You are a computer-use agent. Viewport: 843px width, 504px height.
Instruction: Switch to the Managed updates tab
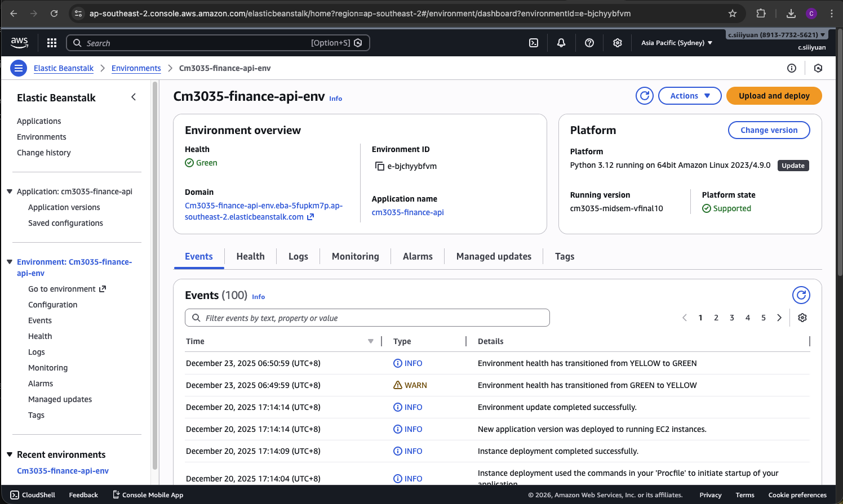coord(494,256)
